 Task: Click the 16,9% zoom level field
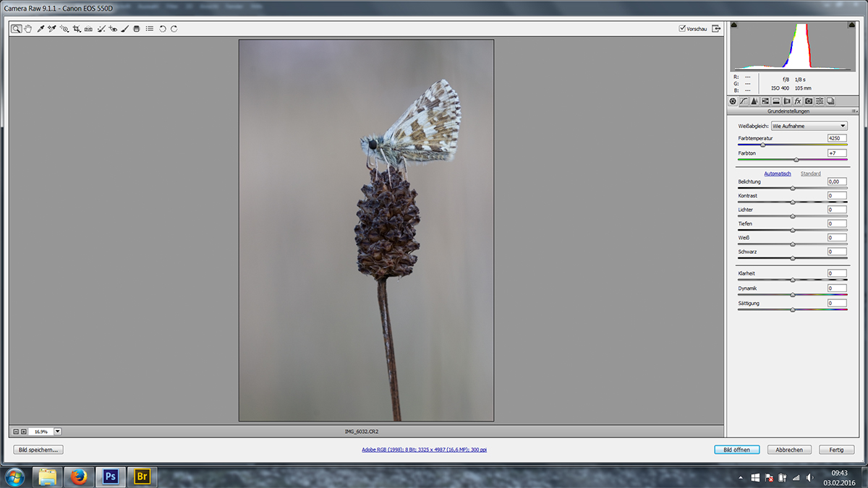(41, 432)
